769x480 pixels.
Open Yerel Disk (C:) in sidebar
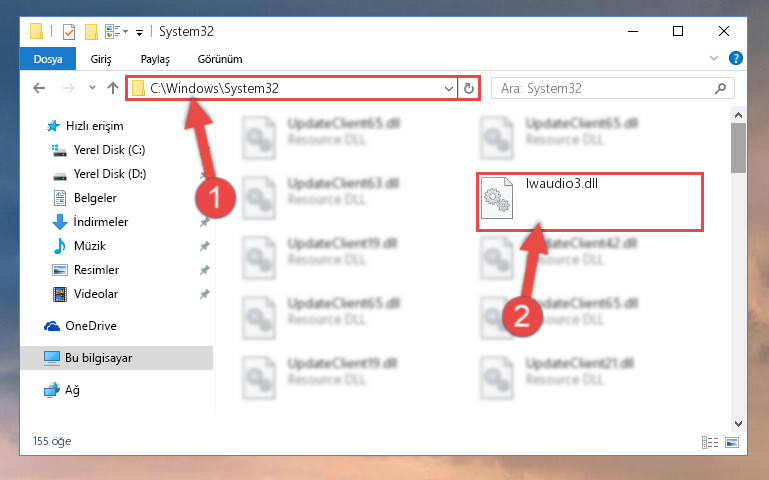(x=109, y=150)
